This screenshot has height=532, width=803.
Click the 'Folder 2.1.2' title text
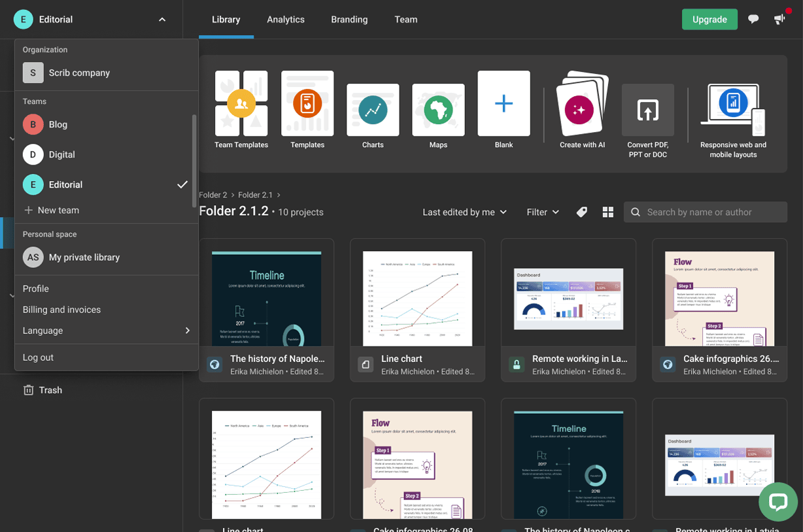click(233, 211)
